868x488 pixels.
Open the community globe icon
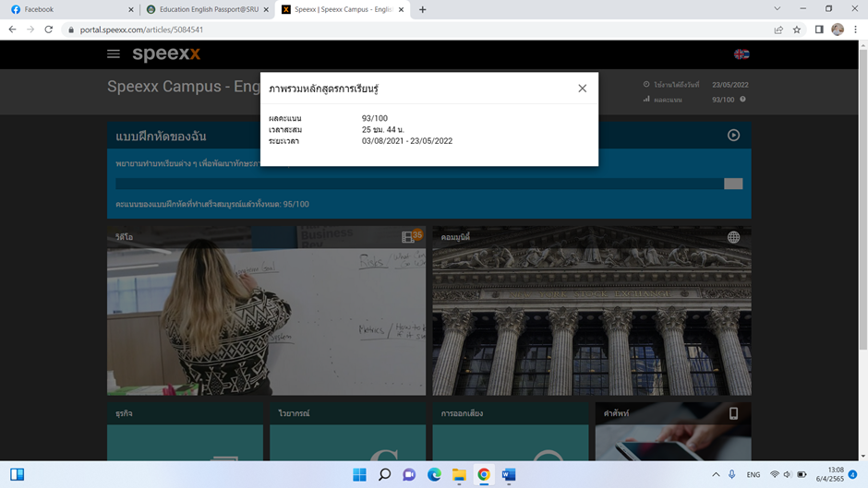733,237
